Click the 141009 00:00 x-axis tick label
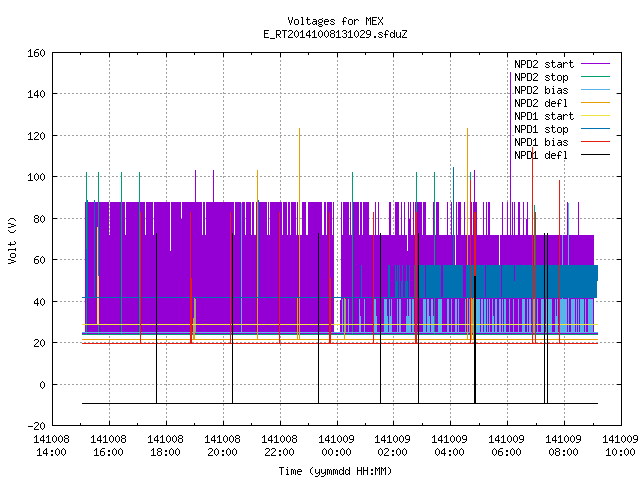Viewport: 640px width, 480px height. (x=336, y=446)
